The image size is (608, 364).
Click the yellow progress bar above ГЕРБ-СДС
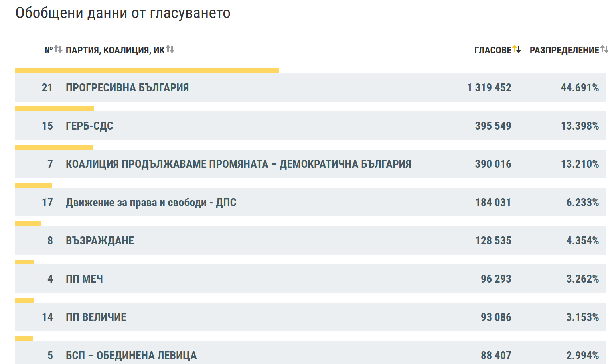pos(55,109)
